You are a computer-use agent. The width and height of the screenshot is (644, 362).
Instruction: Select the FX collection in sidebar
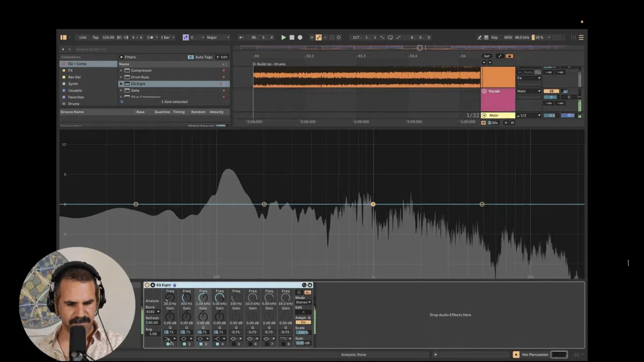click(70, 70)
